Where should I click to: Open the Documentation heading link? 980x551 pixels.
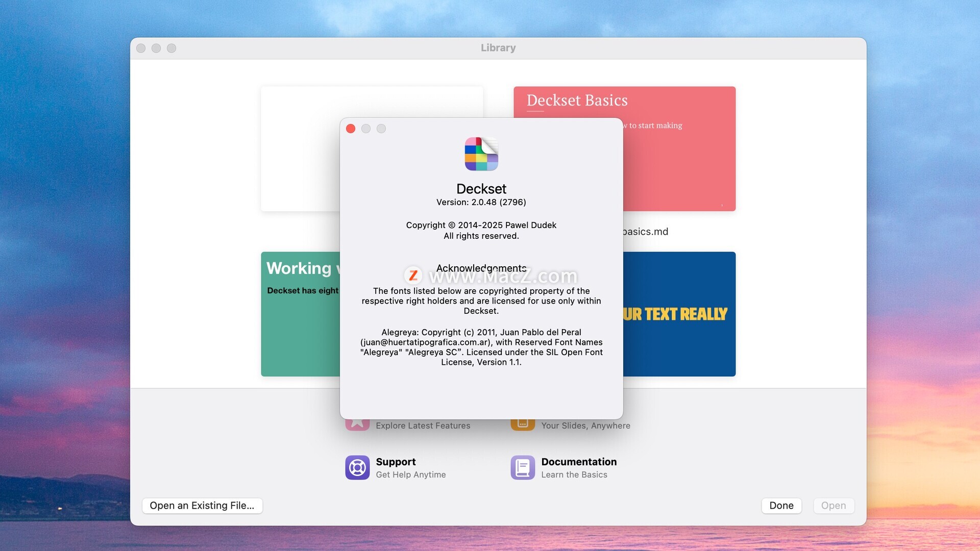click(579, 462)
